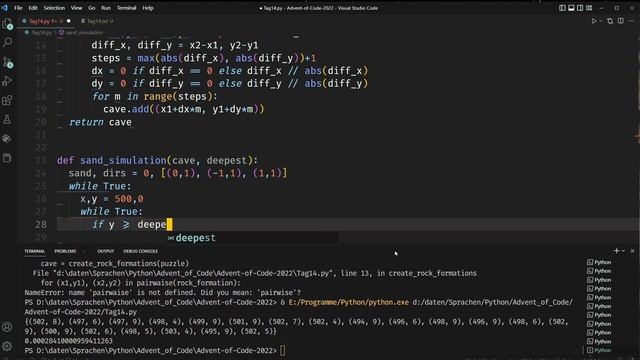Click line number 23 in the gutter
Viewport: 640px width, 360px height.
[41, 160]
